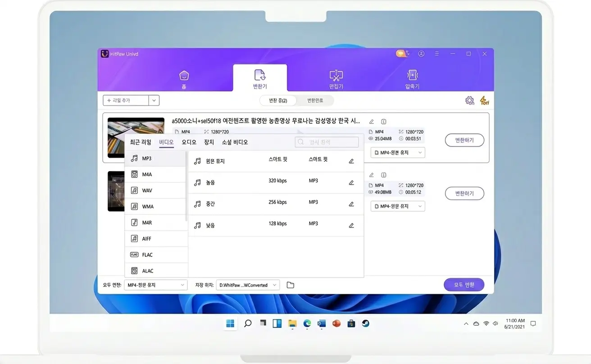This screenshot has height=364, width=591.
Task: Edit the 낮음 128 kbps preset
Action: coord(351,226)
